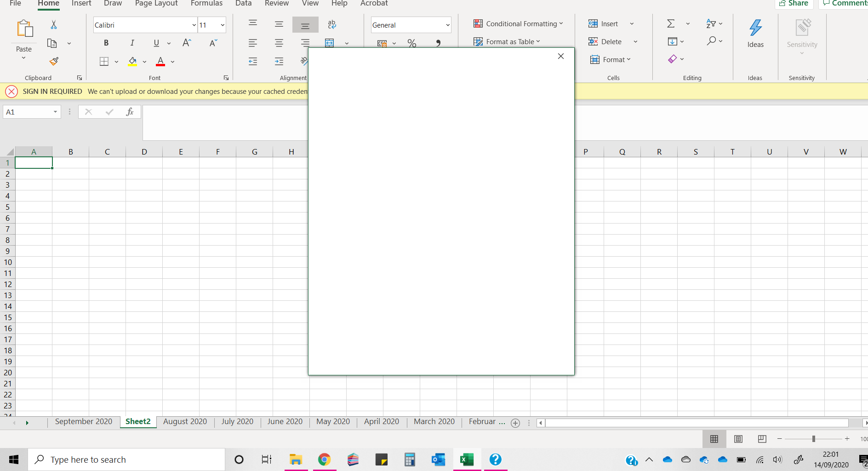Toggle Bottom Align button
Viewport: 868px width, 471px height.
[x=305, y=25]
